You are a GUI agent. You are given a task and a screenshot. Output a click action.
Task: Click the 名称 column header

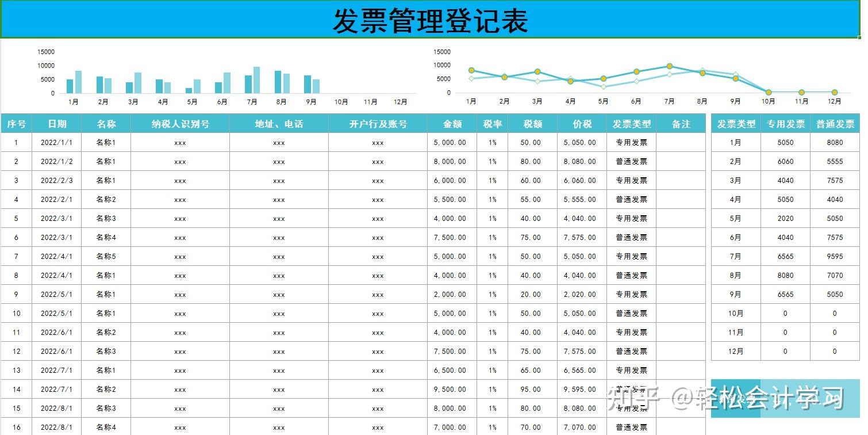[x=106, y=124]
